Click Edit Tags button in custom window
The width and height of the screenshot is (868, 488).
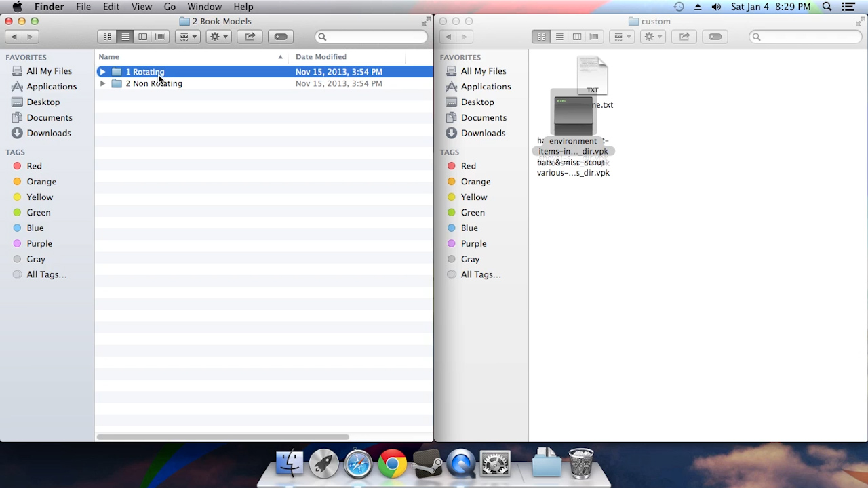pos(715,37)
